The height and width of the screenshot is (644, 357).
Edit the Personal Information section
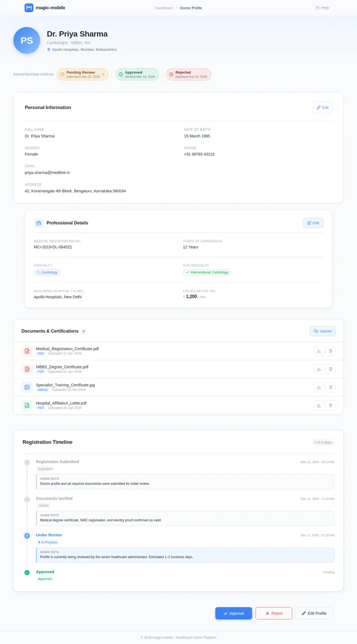click(x=322, y=108)
